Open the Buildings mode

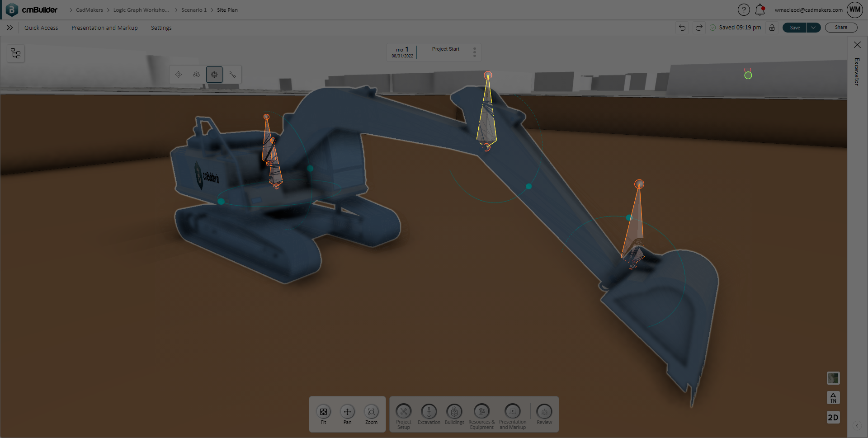[x=454, y=414]
